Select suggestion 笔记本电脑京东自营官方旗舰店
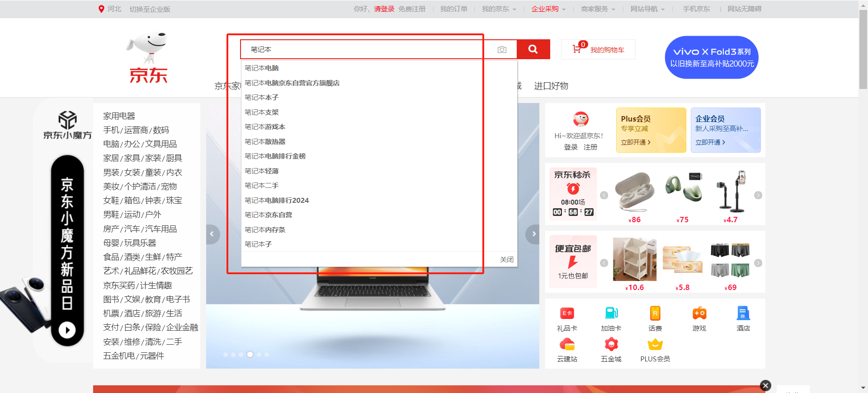 pyautogui.click(x=379, y=83)
